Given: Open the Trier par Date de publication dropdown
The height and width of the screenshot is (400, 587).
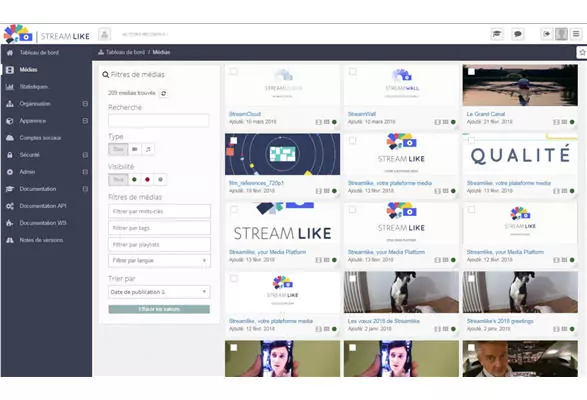Looking at the screenshot, I should 159,292.
